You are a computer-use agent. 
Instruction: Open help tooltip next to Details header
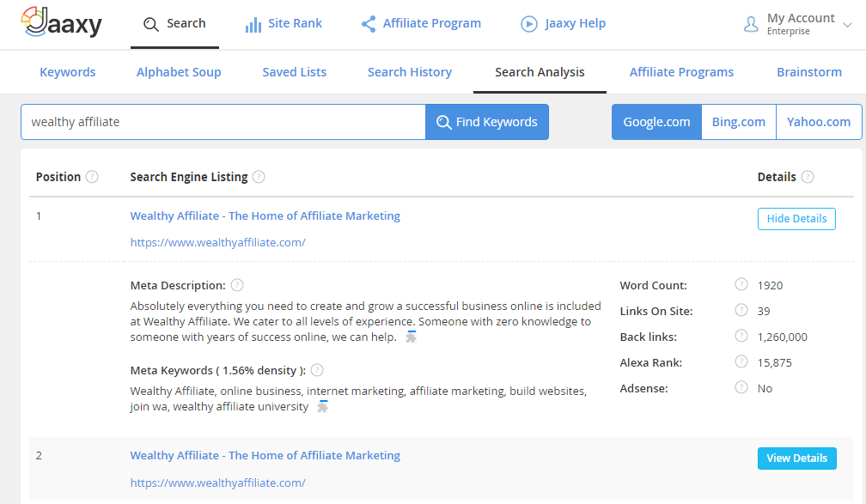808,177
